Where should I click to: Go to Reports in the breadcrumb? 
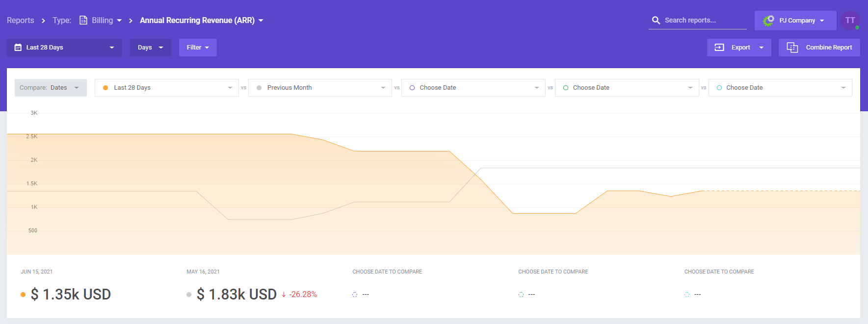(x=21, y=20)
